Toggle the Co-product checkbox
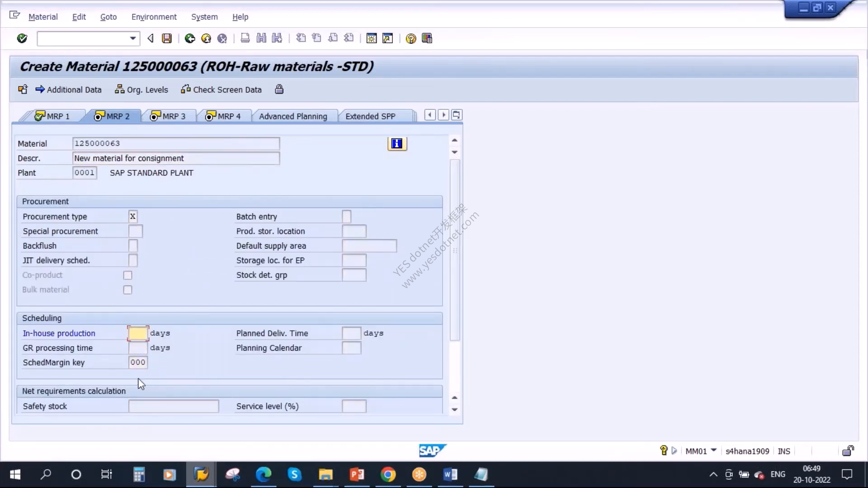Screen dimensions: 868x488 (x=127, y=275)
